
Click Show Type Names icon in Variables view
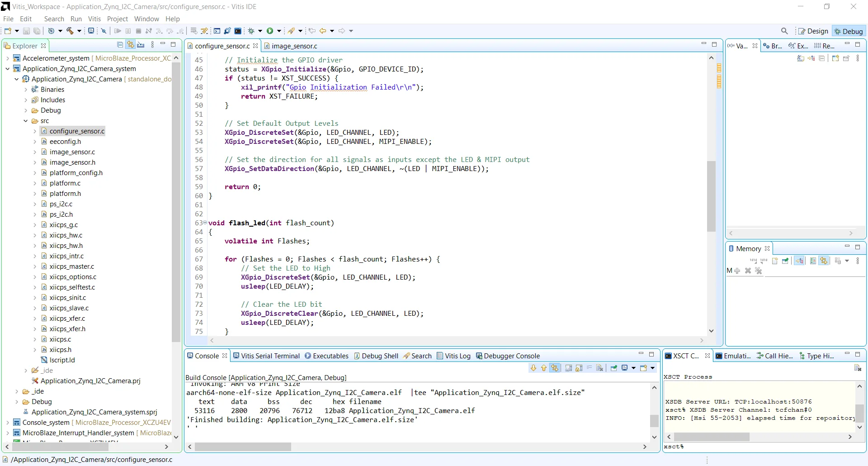pos(801,58)
